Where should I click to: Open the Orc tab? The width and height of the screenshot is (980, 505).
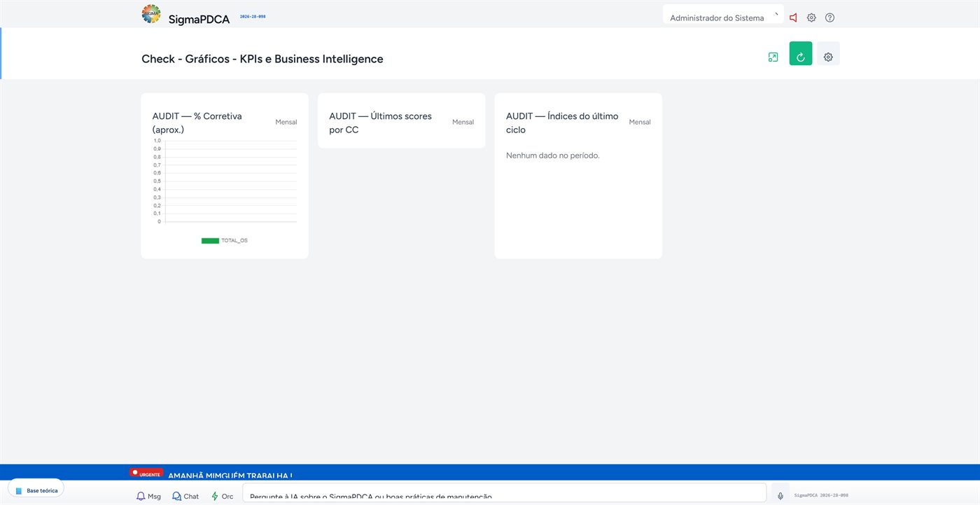[x=223, y=496]
